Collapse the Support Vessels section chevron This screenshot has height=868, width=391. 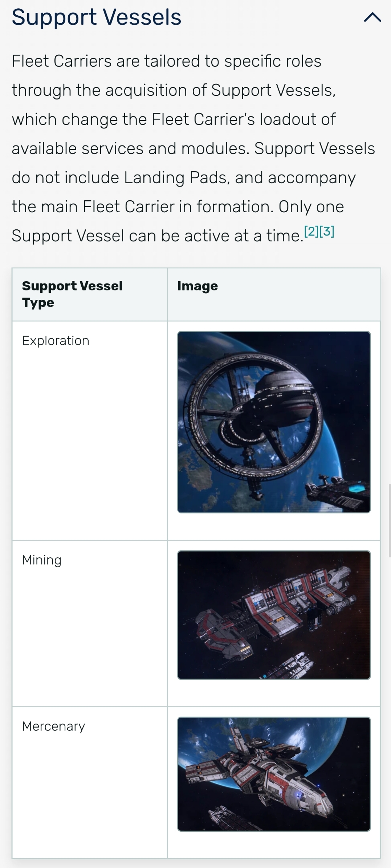tap(372, 17)
